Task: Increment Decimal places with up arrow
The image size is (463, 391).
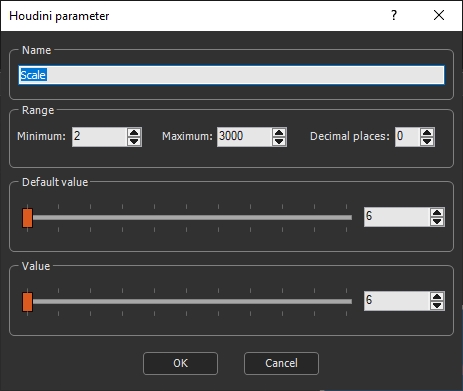Action: [x=427, y=132]
